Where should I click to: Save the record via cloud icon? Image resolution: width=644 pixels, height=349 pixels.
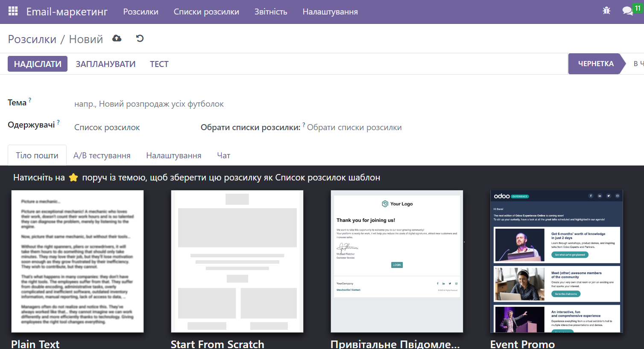(117, 38)
